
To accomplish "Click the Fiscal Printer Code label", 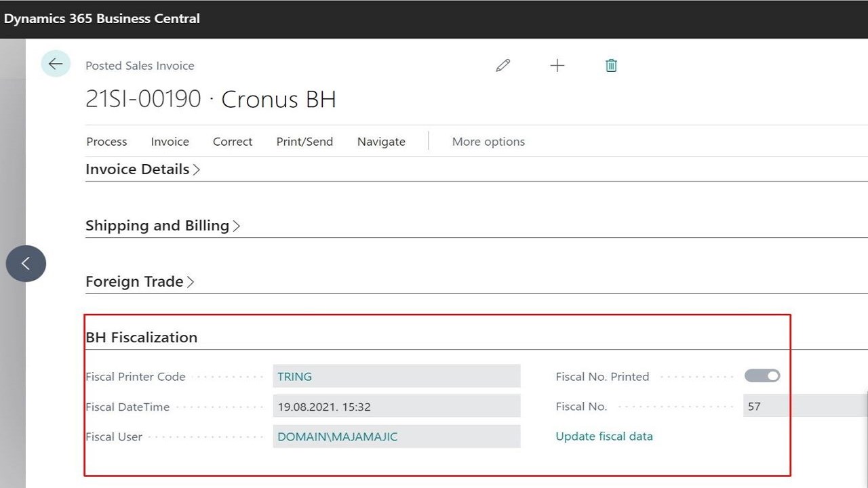I will (x=136, y=377).
